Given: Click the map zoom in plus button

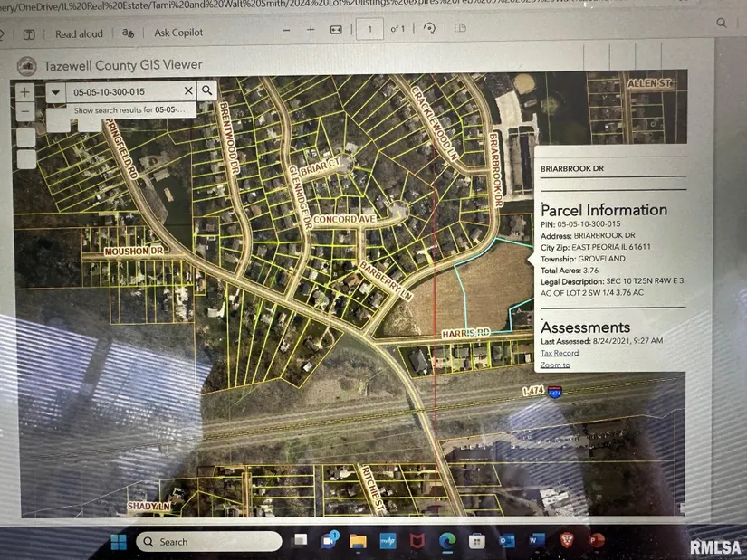Looking at the screenshot, I should [25, 91].
